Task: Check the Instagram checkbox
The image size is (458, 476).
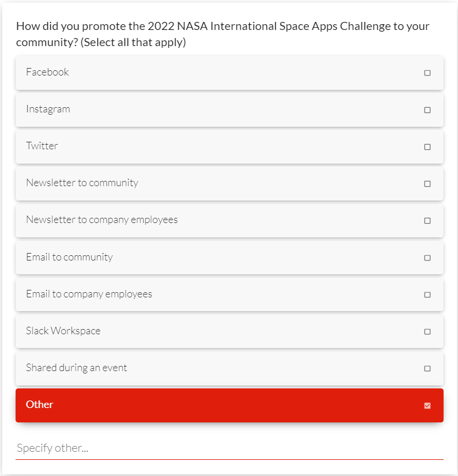Action: pyautogui.click(x=427, y=110)
